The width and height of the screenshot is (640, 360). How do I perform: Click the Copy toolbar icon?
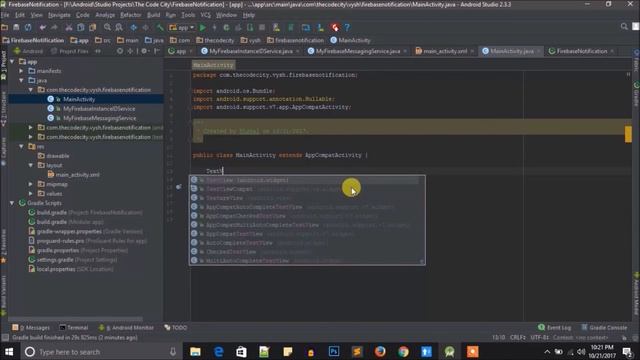(x=80, y=27)
